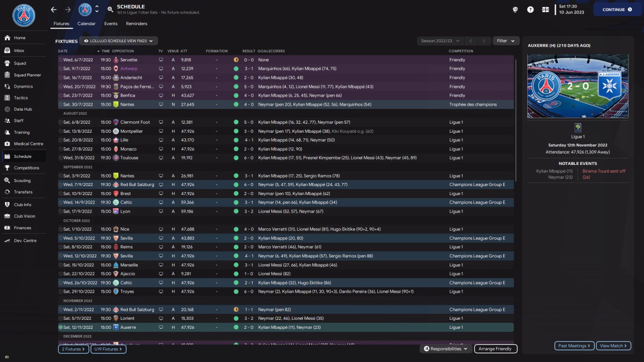Go to the previous season arrow
This screenshot has width=644, height=362.
470,41
